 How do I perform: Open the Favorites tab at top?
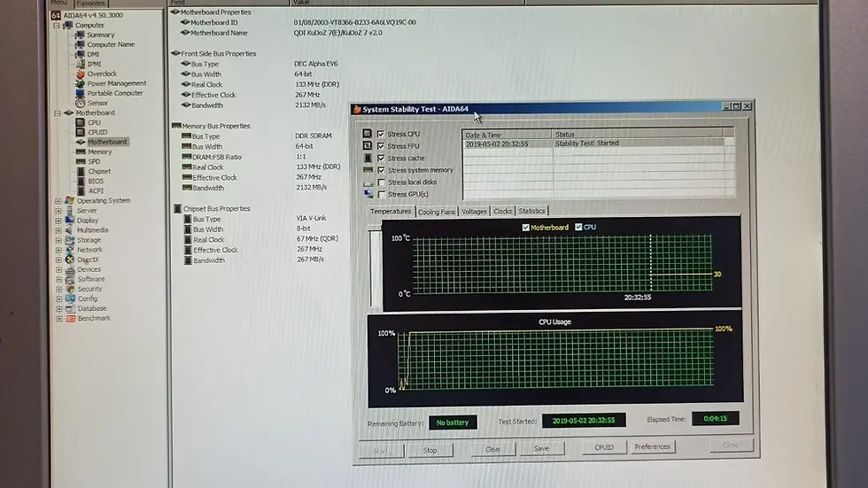[x=90, y=4]
